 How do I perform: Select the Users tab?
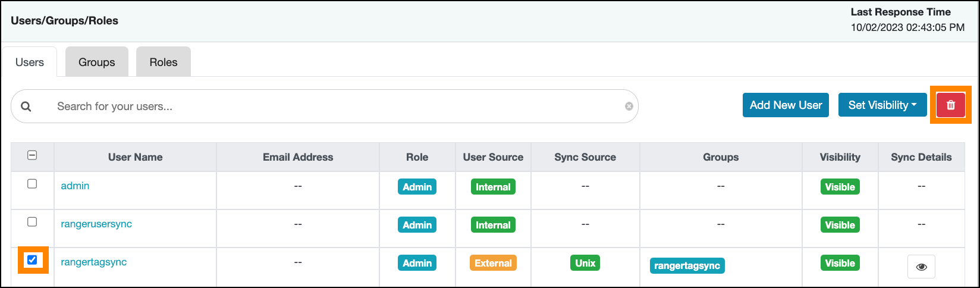point(30,62)
